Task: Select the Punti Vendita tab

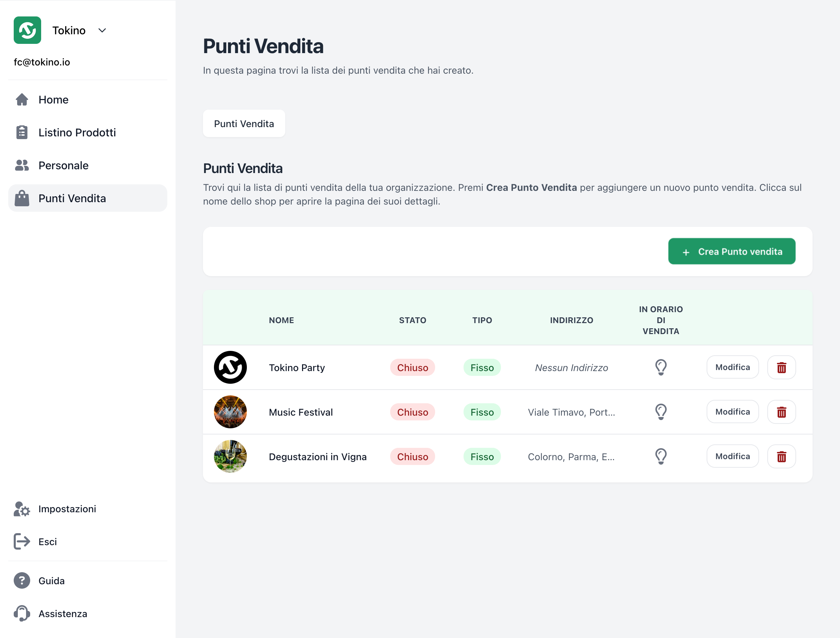Action: click(x=244, y=124)
